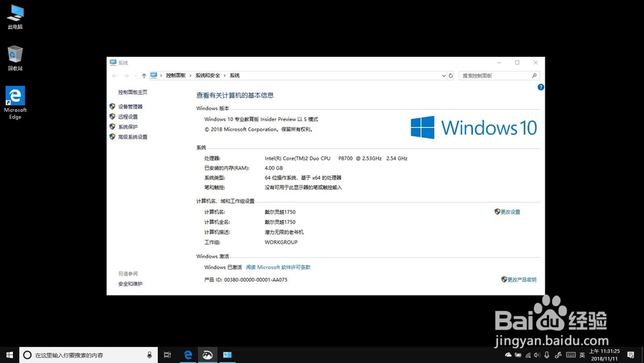Open the volume speaker tray icon
This screenshot has width=644, height=363.
537,355
